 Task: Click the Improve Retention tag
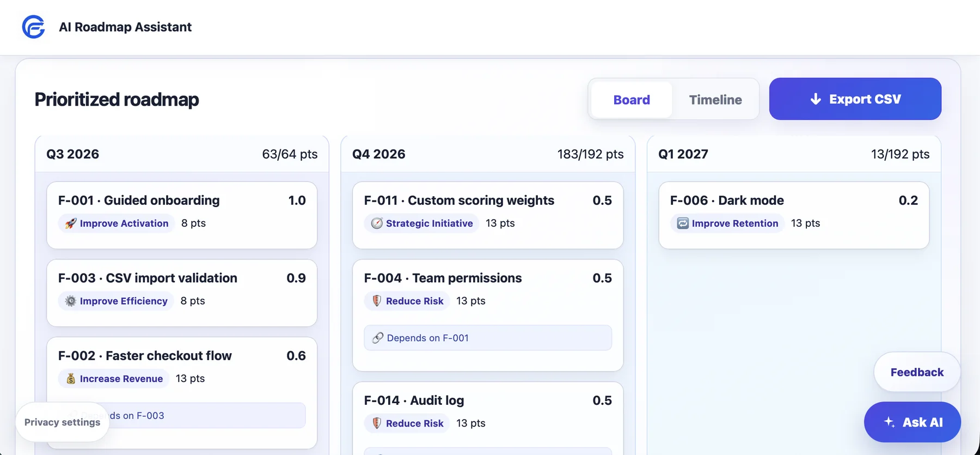[x=727, y=223]
